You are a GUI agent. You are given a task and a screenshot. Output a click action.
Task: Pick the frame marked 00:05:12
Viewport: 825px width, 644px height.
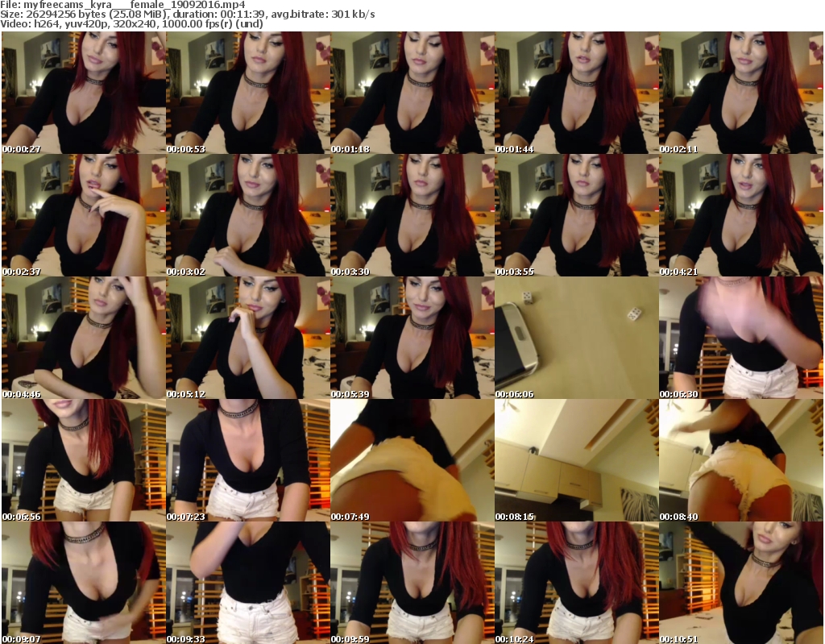click(248, 338)
